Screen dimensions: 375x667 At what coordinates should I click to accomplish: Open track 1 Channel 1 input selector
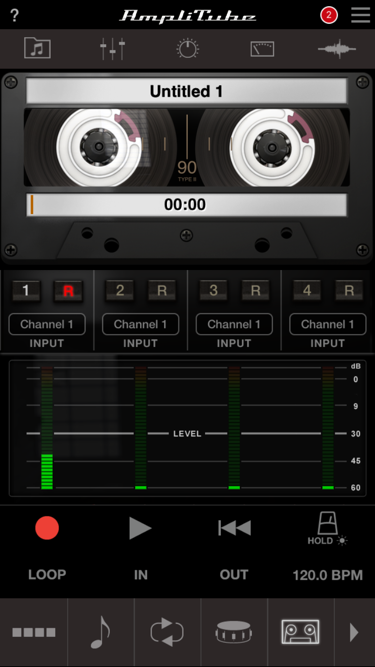(47, 325)
